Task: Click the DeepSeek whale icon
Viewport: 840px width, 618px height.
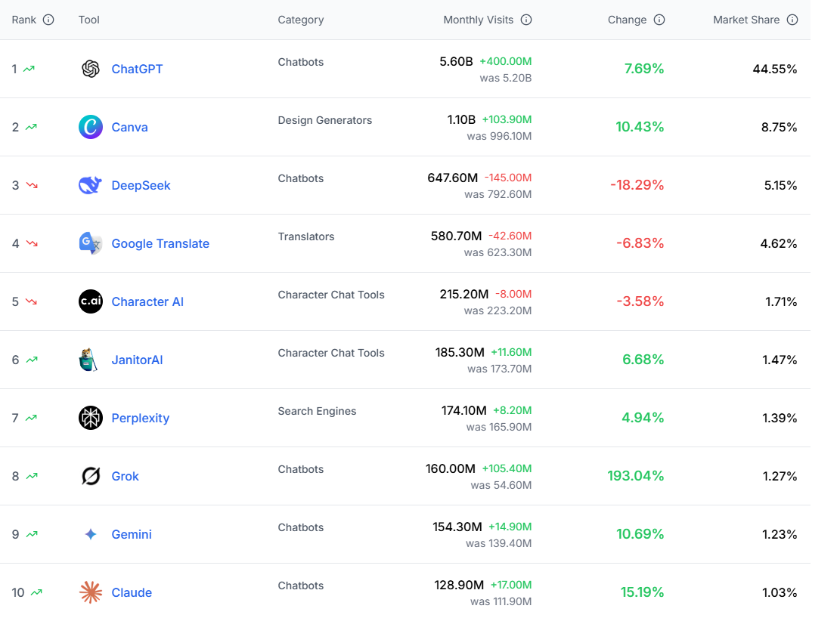Action: 91,185
